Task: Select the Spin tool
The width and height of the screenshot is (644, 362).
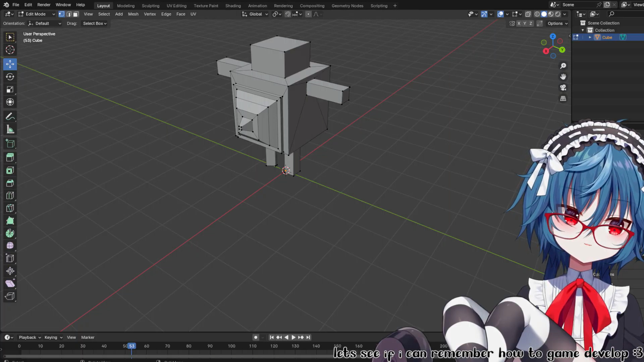Action: 10,233
